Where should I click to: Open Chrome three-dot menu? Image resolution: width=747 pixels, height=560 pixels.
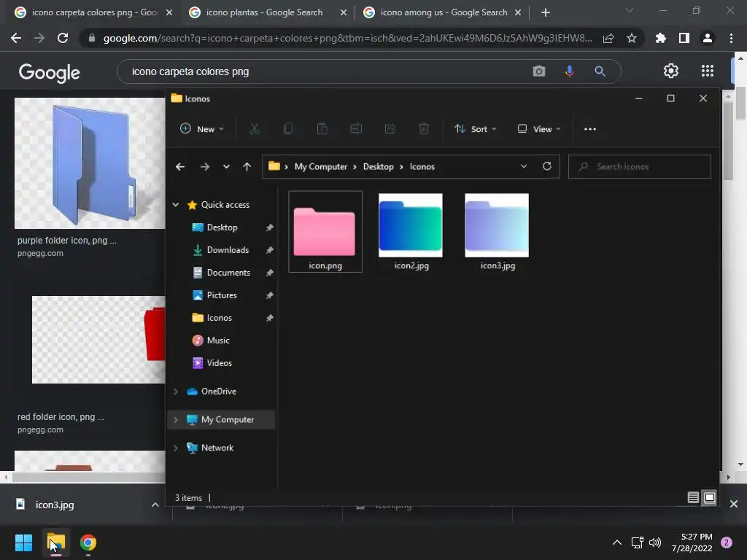(731, 38)
